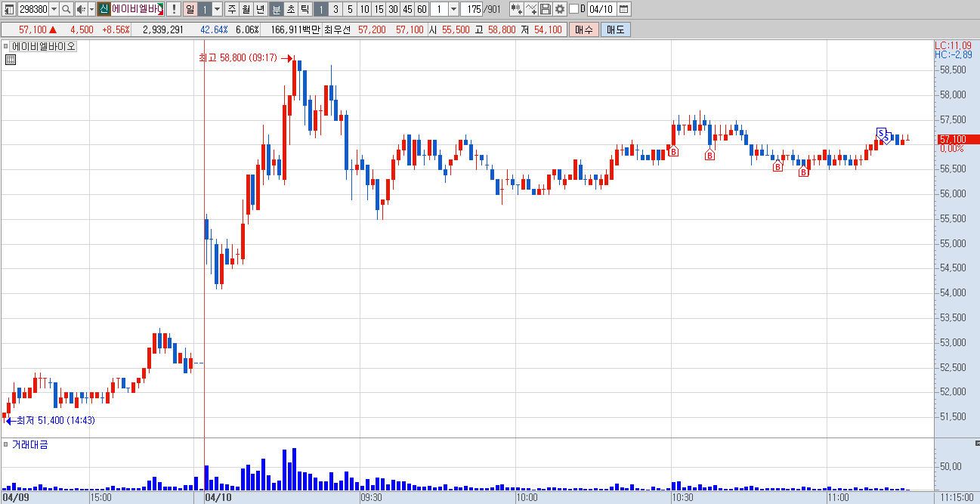
Task: Click the 매수 buy button
Action: [584, 29]
